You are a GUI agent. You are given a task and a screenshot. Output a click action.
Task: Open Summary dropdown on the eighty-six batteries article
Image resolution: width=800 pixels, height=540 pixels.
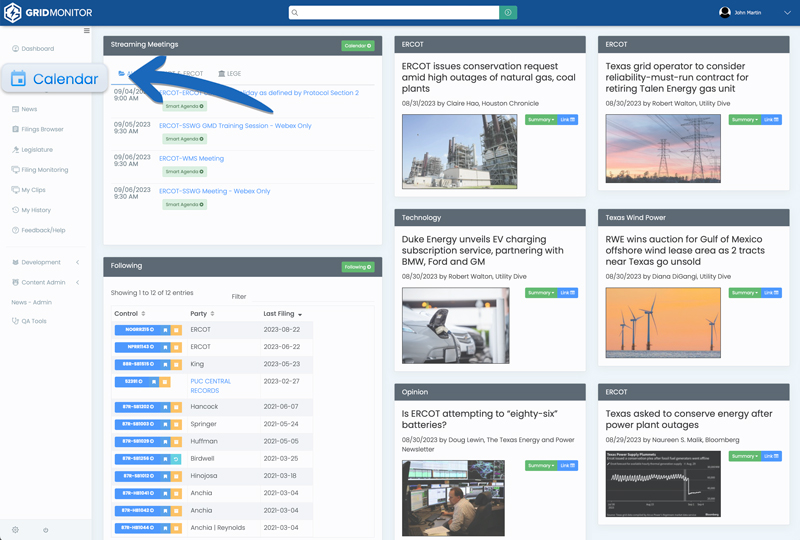[541, 465]
